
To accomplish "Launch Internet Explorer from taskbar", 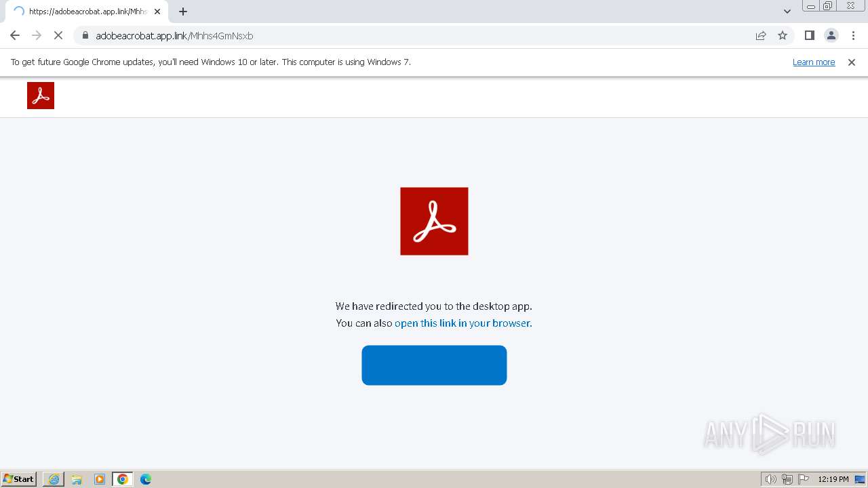I will click(54, 479).
